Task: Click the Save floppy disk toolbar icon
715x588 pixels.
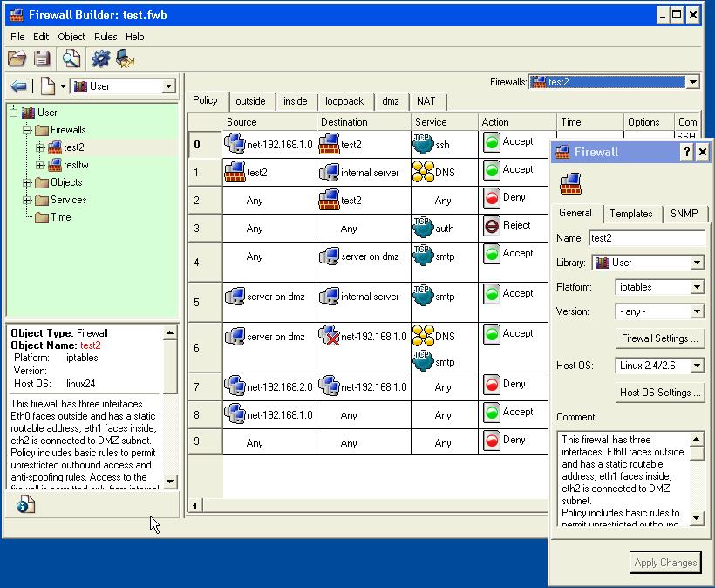Action: [42, 58]
